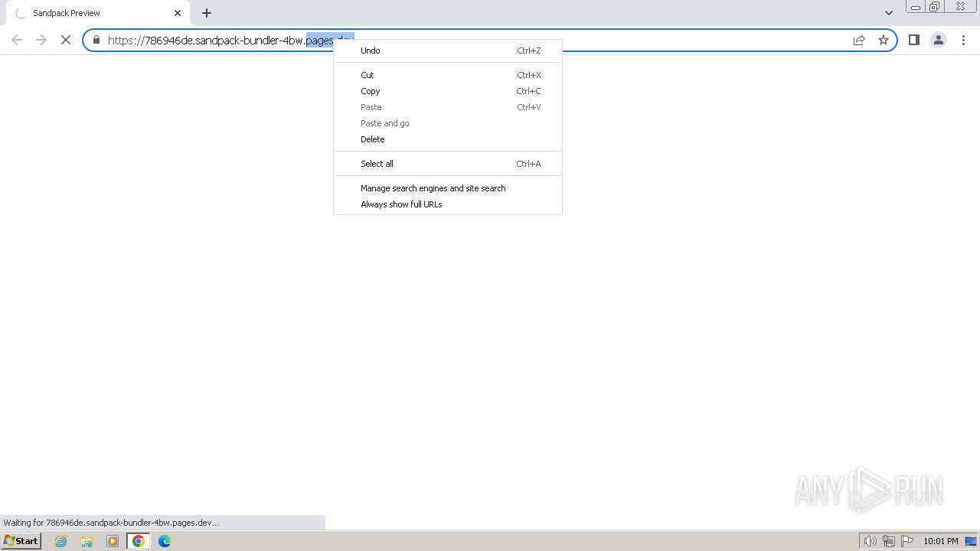Minimize the Chrome window

(916, 7)
